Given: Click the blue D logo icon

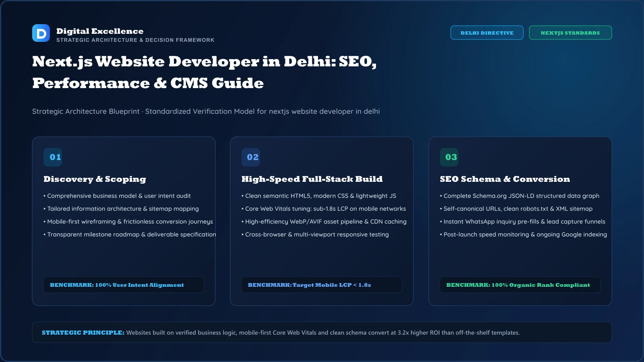Looking at the screenshot, I should 41,33.
